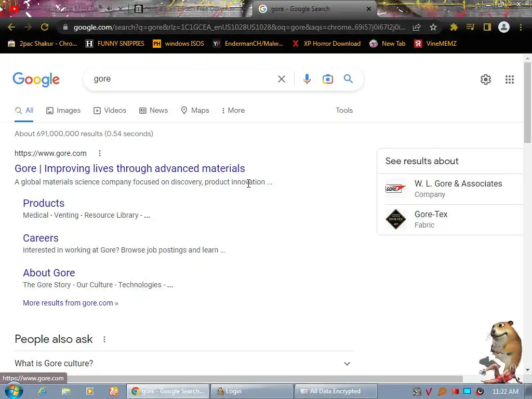Open the Google apps grid
Image resolution: width=532 pixels, height=399 pixels.
(x=509, y=79)
